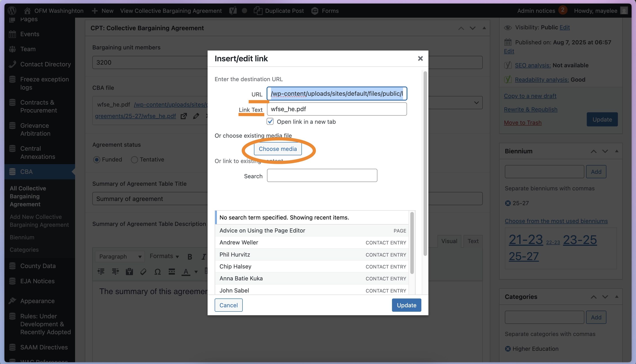Click the Choose media button
This screenshot has height=364, width=636.
[277, 149]
